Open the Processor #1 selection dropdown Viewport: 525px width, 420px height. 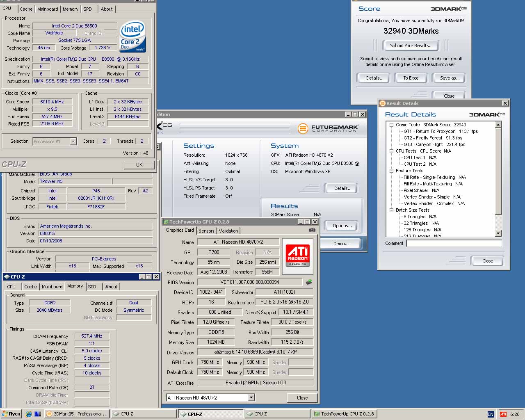tap(73, 142)
